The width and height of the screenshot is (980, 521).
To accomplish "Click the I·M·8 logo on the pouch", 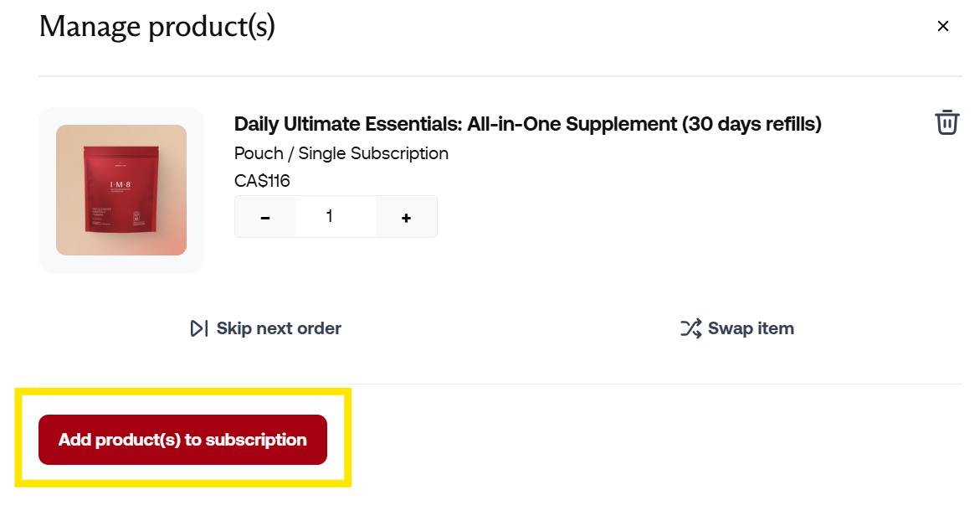I will (121, 184).
